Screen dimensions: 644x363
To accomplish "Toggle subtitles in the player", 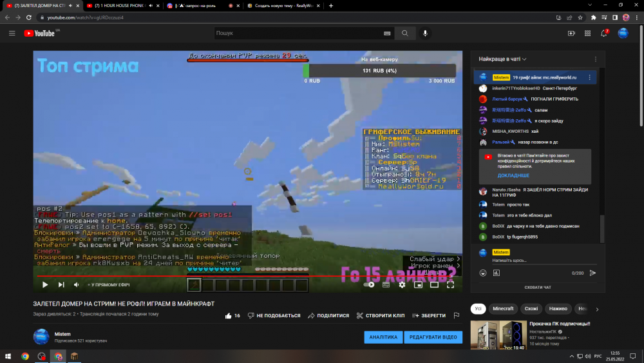I will point(386,284).
